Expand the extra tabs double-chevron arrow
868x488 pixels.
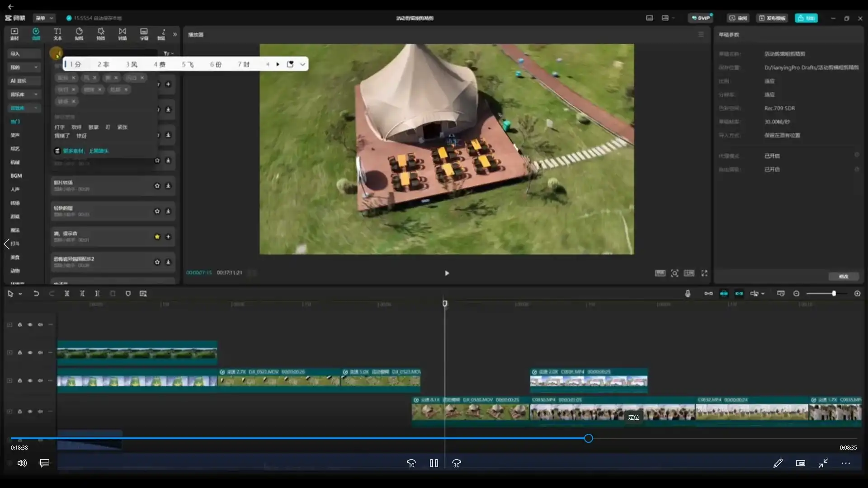pos(175,34)
